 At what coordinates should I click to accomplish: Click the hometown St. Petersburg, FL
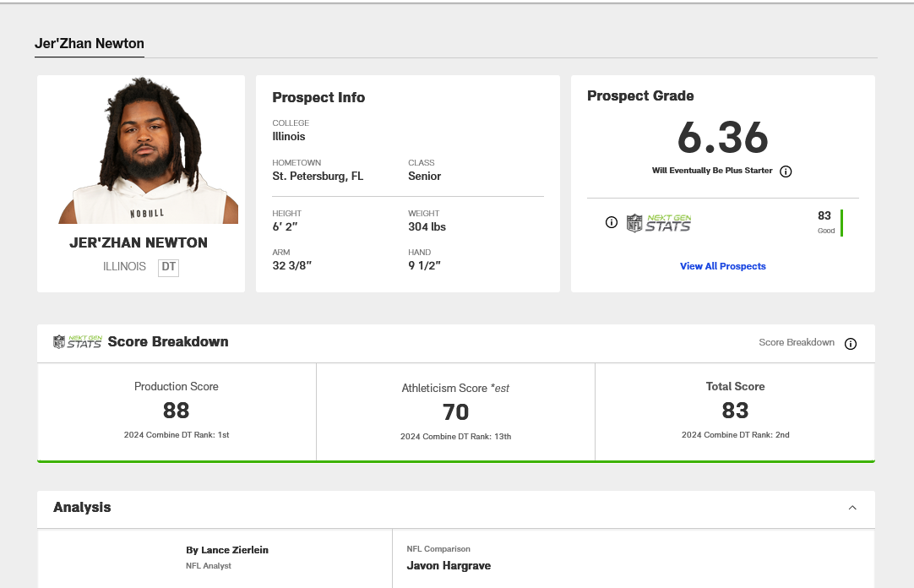318,176
